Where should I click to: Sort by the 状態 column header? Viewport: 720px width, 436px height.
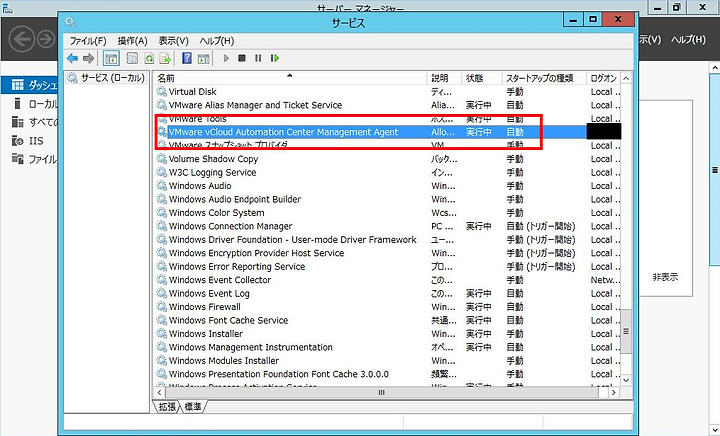coord(482,78)
